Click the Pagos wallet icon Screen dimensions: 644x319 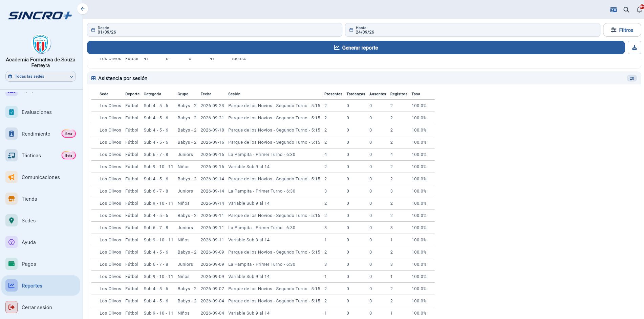pos(12,264)
